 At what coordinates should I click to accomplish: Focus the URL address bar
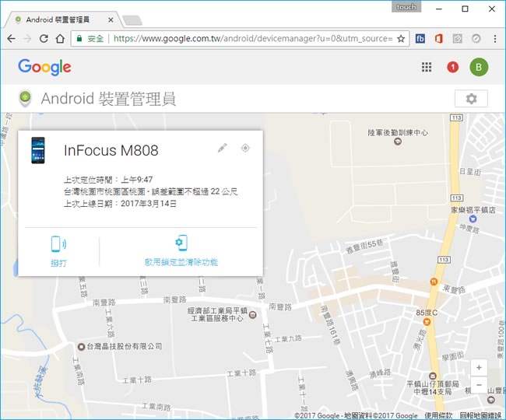pyautogui.click(x=249, y=37)
